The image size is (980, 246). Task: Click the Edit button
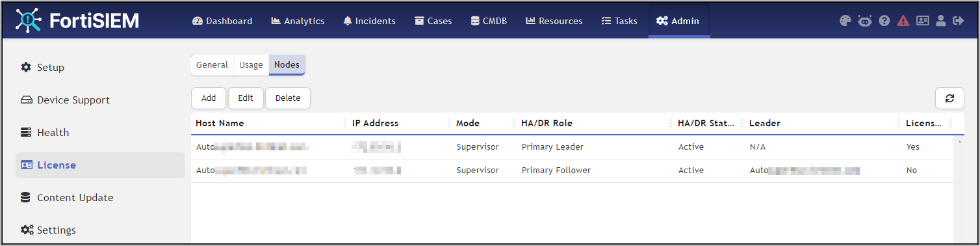click(x=246, y=98)
